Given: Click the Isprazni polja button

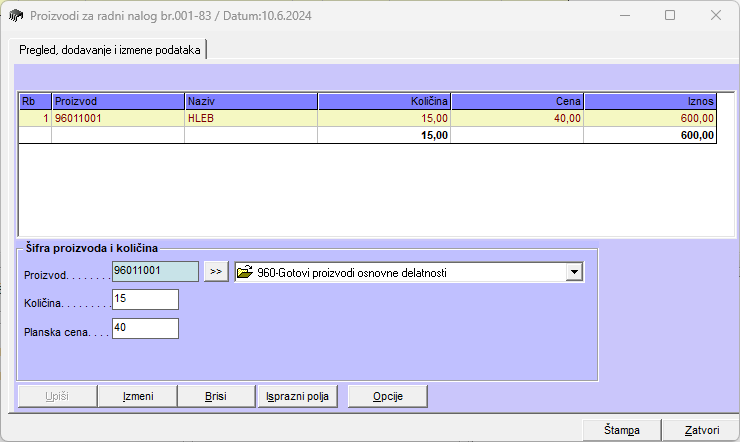Looking at the screenshot, I should [x=298, y=396].
